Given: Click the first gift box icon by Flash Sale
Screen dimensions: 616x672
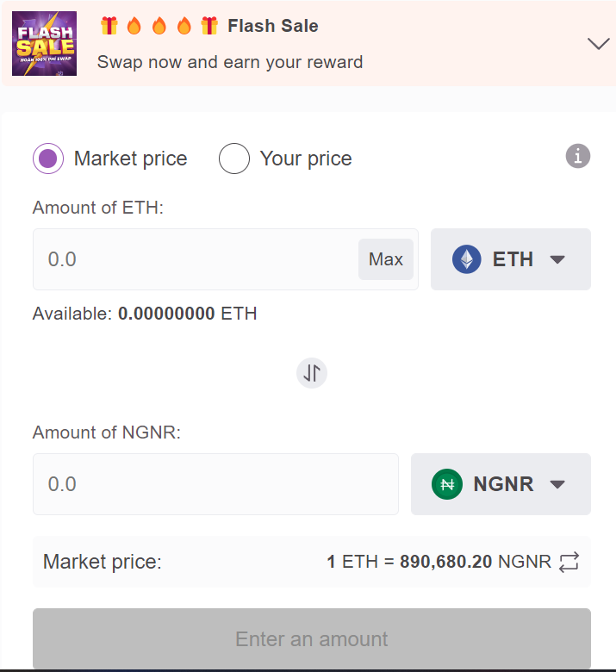Looking at the screenshot, I should click(x=109, y=26).
